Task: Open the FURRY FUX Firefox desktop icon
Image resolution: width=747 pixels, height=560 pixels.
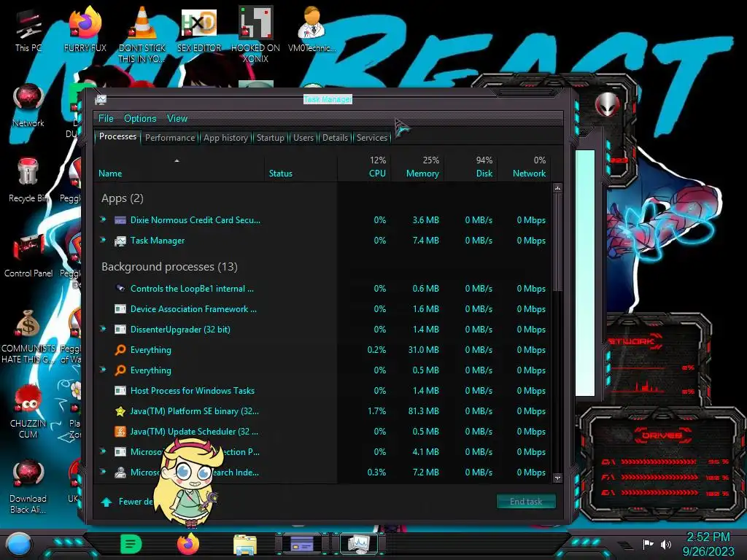Action: click(x=85, y=29)
